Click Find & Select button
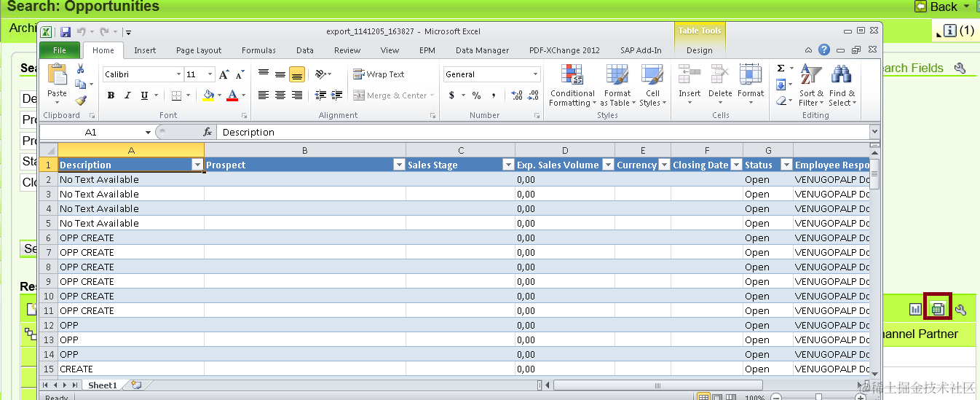Image resolution: width=980 pixels, height=400 pixels. 842,85
